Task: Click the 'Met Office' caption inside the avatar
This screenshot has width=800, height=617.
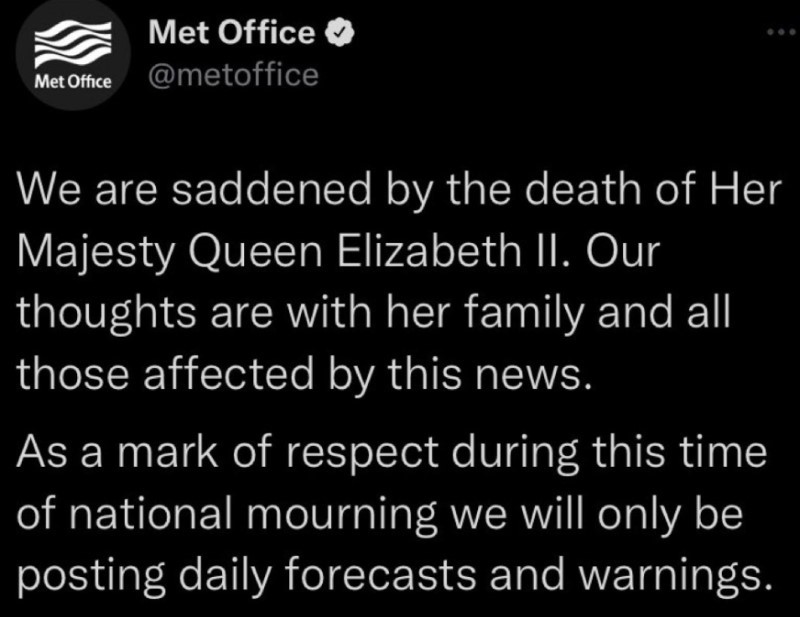Action: [x=73, y=82]
